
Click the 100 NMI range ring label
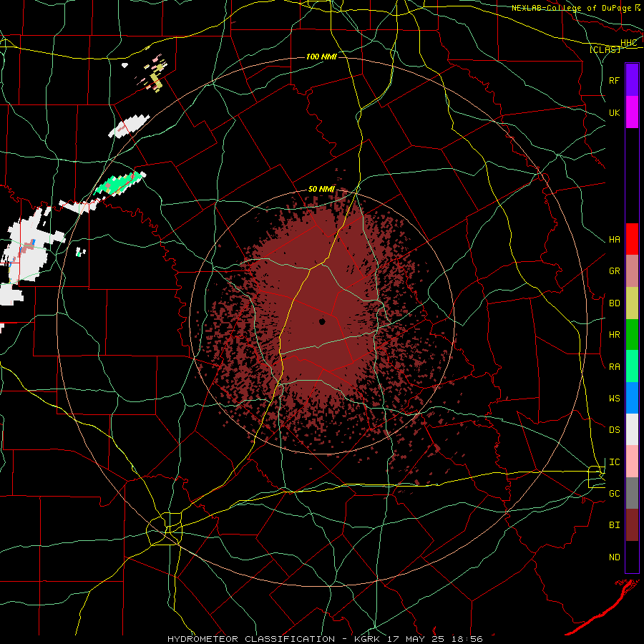[321, 57]
